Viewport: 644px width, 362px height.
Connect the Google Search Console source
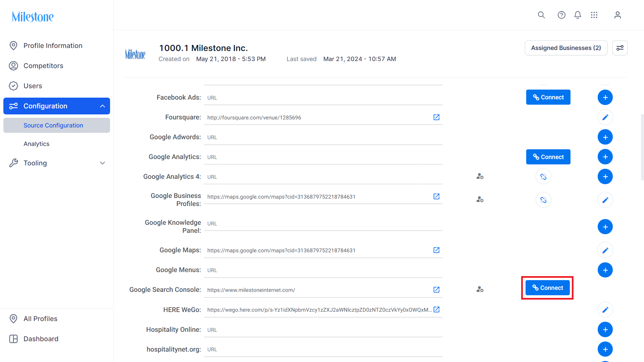(547, 288)
